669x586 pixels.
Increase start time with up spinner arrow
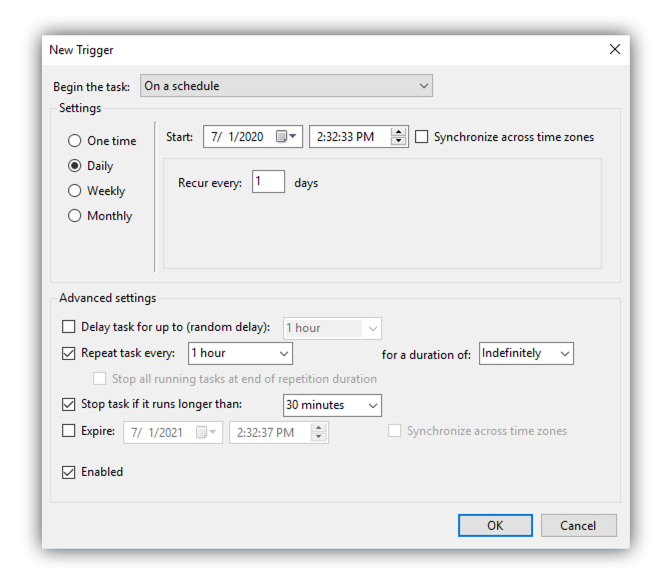click(x=398, y=132)
